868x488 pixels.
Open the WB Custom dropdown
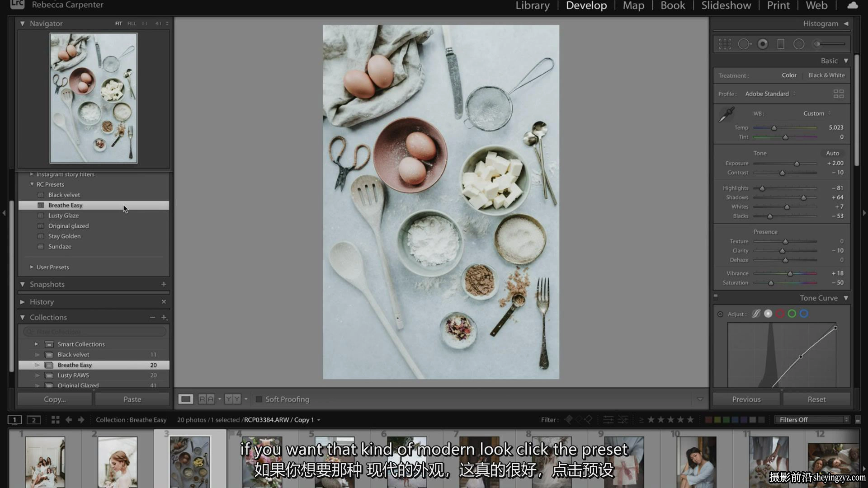[817, 113]
